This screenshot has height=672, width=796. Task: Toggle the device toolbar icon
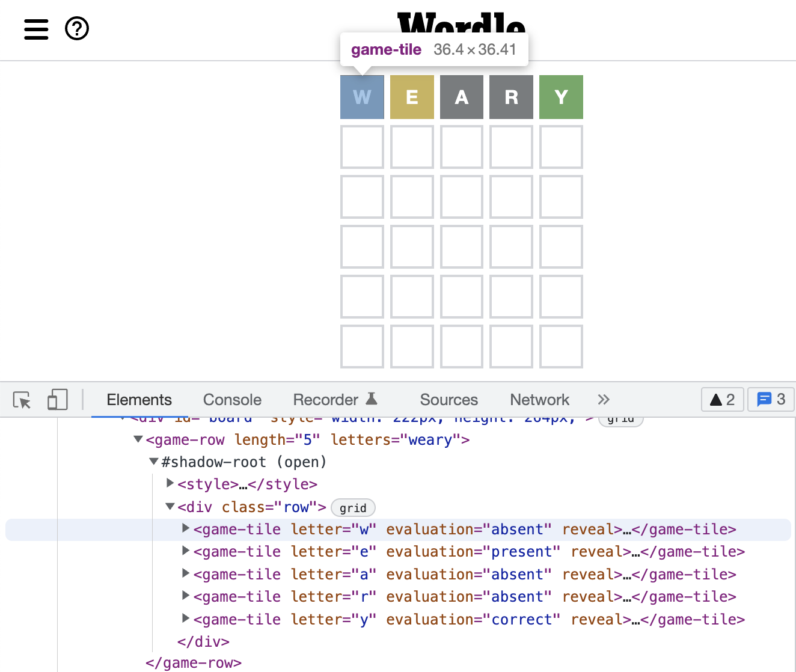57,400
